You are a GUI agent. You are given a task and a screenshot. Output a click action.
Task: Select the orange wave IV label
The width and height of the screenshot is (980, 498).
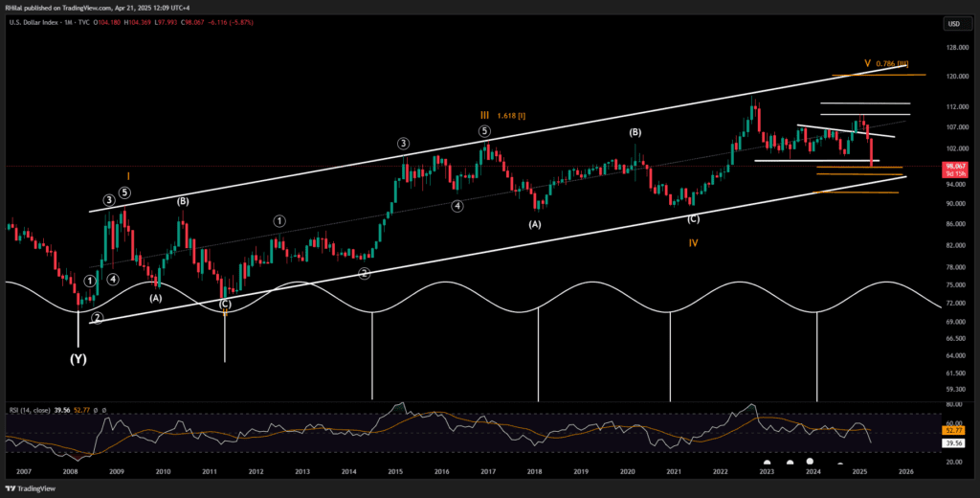(692, 242)
